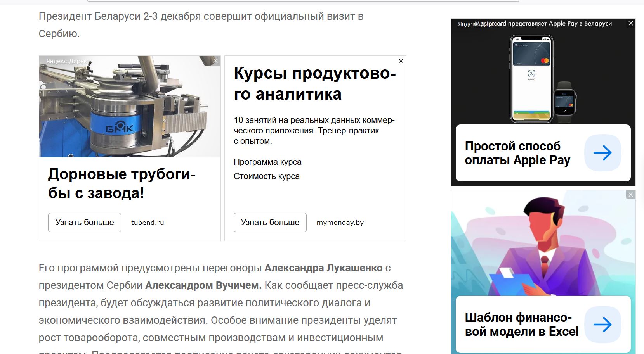Click 'Узнать больше' next to tubend.ru
Viewport: 644px width, 354px height.
pyautogui.click(x=85, y=223)
